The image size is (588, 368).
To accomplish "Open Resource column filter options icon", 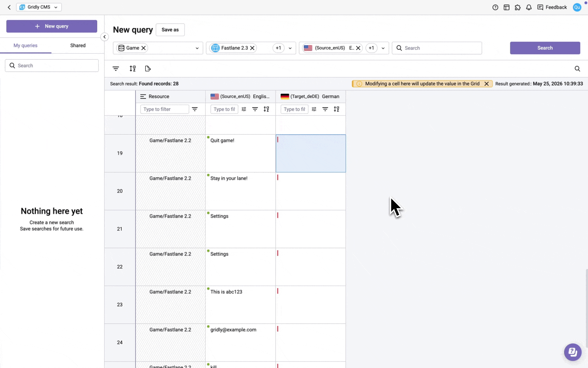I will click(195, 109).
